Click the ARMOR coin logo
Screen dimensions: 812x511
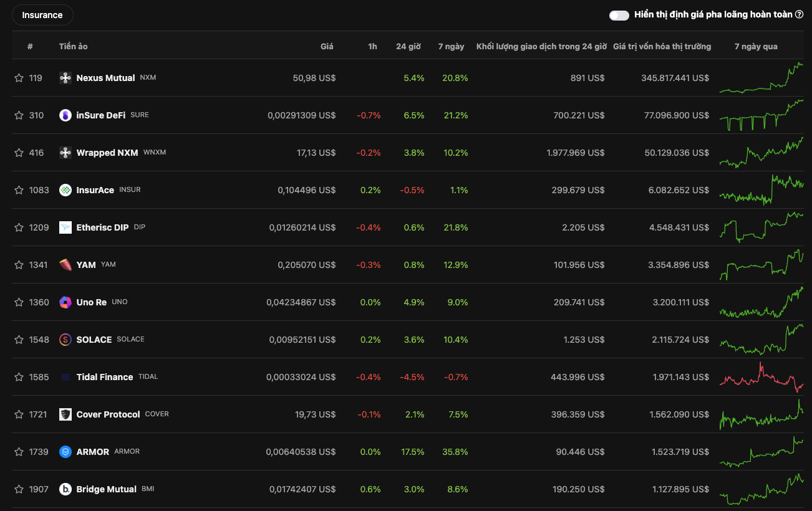pos(65,452)
